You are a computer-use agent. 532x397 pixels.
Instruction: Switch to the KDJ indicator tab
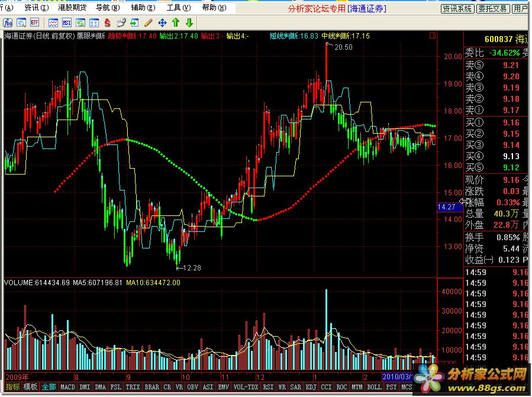[311, 387]
